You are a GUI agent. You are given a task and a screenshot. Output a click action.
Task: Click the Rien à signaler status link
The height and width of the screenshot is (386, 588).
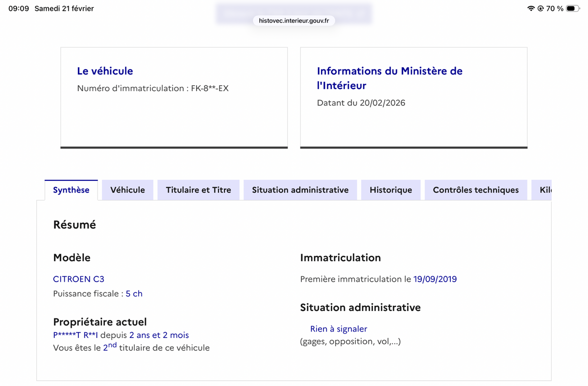[338, 329]
